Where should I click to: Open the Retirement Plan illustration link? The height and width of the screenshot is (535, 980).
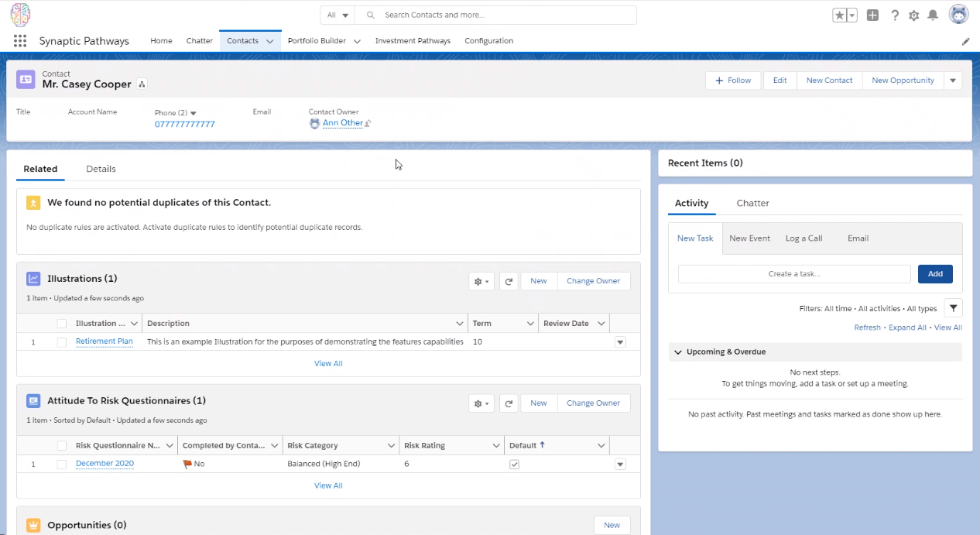(x=105, y=341)
